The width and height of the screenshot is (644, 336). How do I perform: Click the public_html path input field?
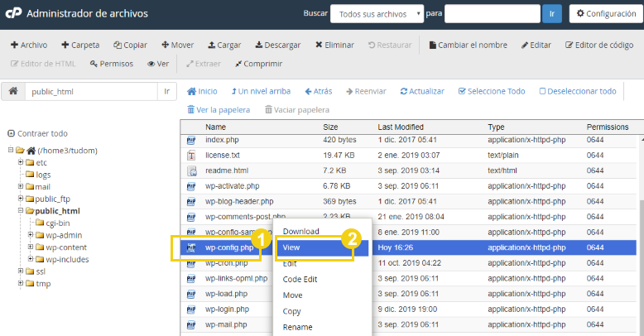[91, 91]
